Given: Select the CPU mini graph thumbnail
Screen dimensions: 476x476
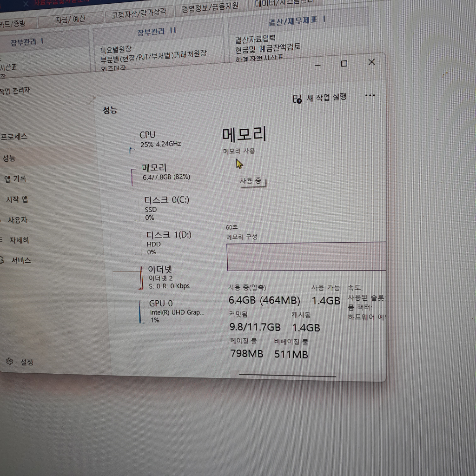Looking at the screenshot, I should click(131, 150).
